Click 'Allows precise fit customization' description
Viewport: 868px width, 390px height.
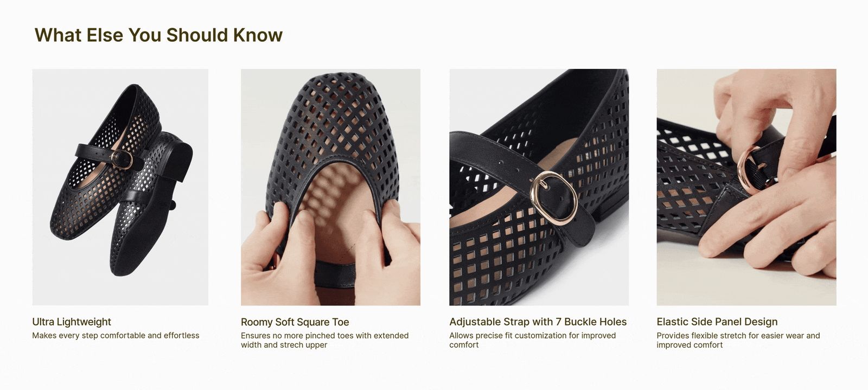pos(532,340)
